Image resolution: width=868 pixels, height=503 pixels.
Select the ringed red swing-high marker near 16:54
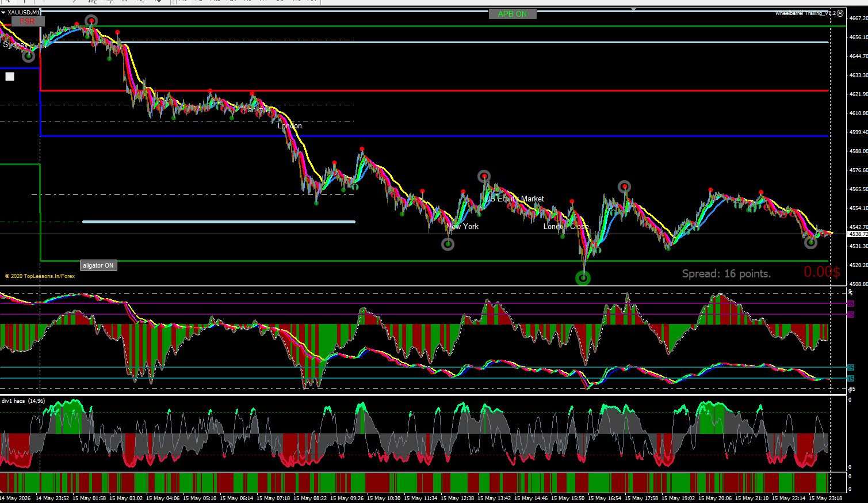pos(625,187)
